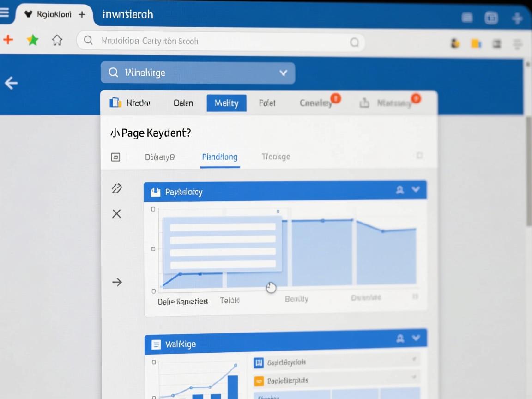This screenshot has height=399, width=532.
Task: Expand the Winakiirge search dropdown chevron
Action: [284, 73]
